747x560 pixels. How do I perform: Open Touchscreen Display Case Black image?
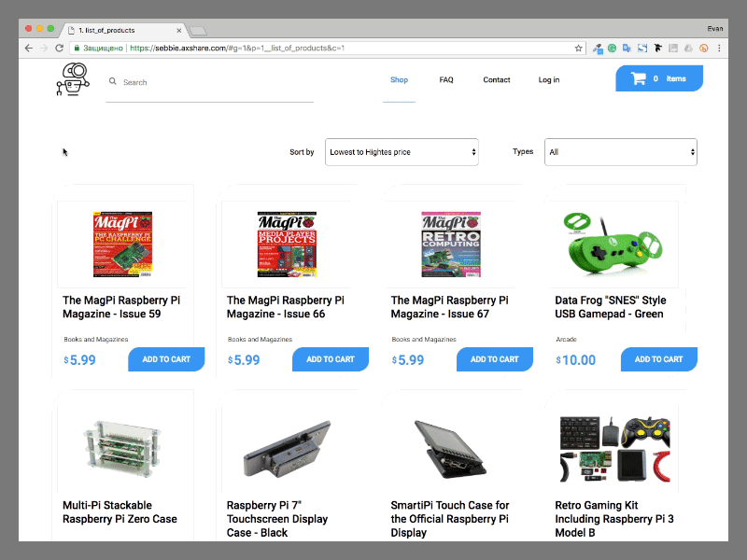287,448
